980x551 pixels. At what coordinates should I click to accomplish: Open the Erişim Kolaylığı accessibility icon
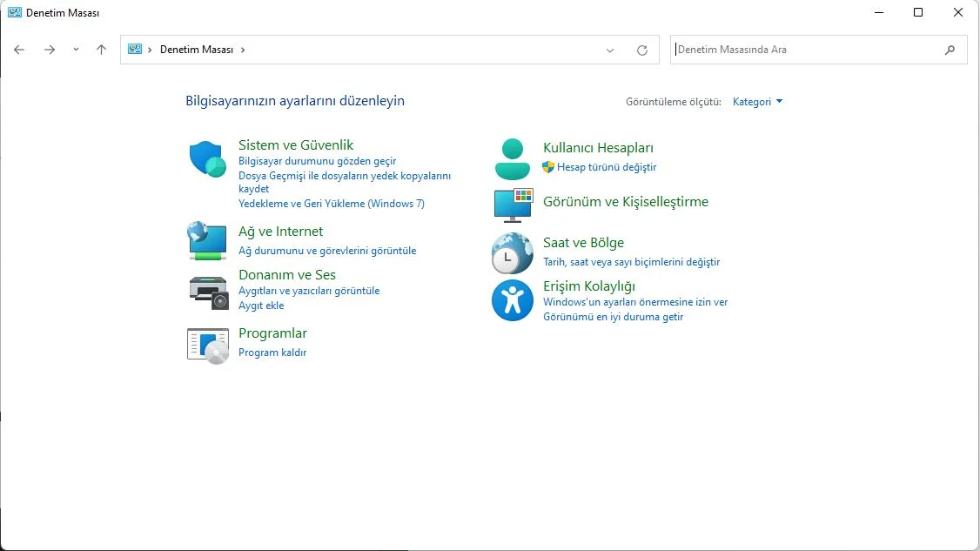pyautogui.click(x=512, y=300)
